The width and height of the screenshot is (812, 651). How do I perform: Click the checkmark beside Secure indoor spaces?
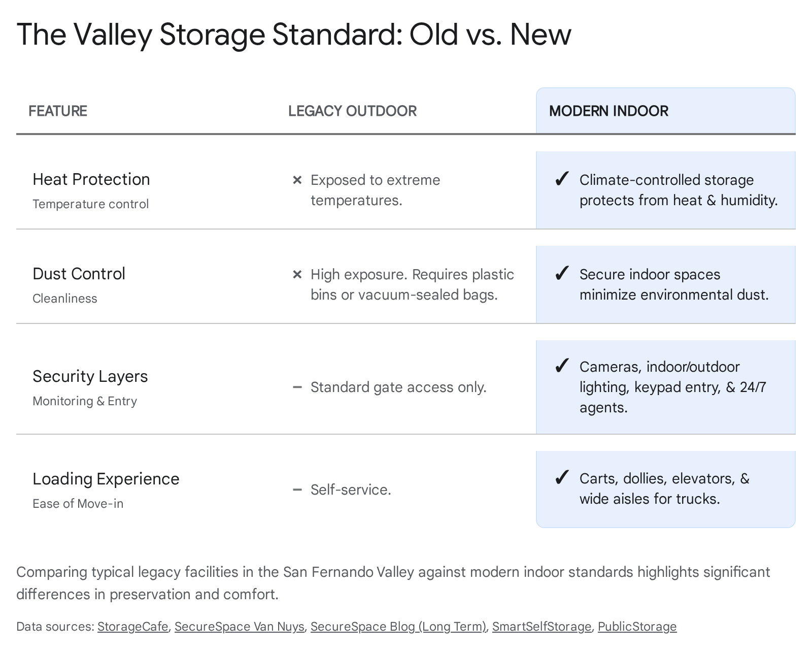tap(561, 274)
